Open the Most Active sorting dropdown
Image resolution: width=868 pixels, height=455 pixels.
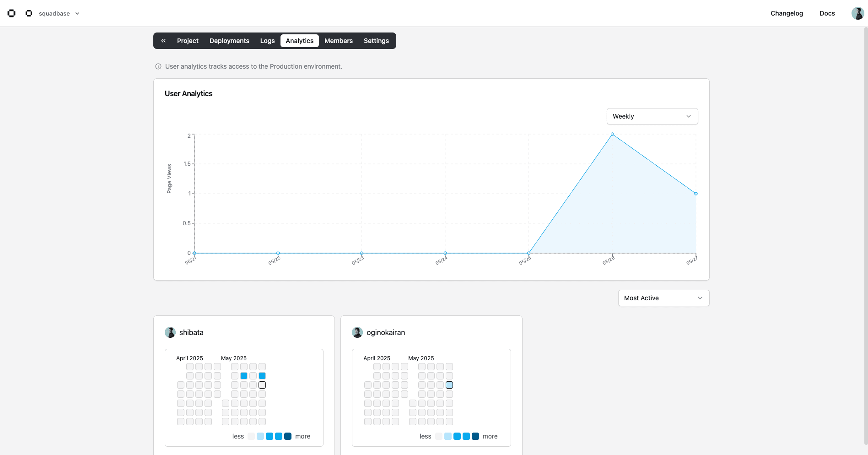(x=663, y=298)
